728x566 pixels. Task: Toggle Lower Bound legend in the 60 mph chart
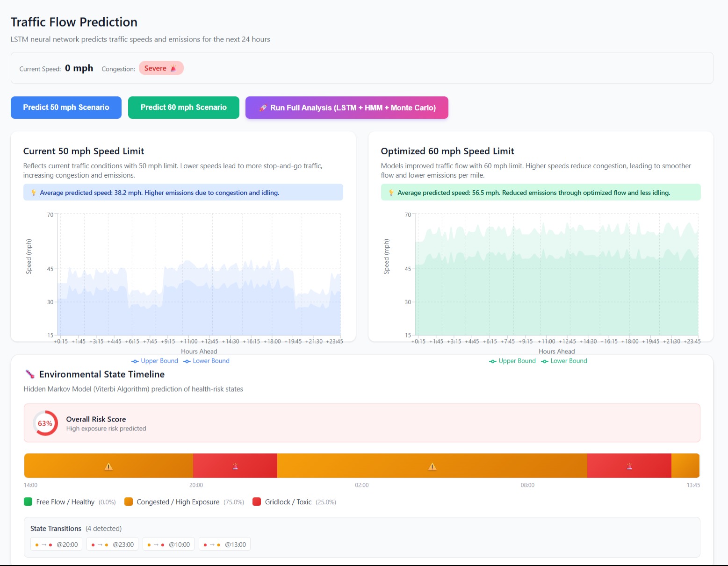click(564, 361)
